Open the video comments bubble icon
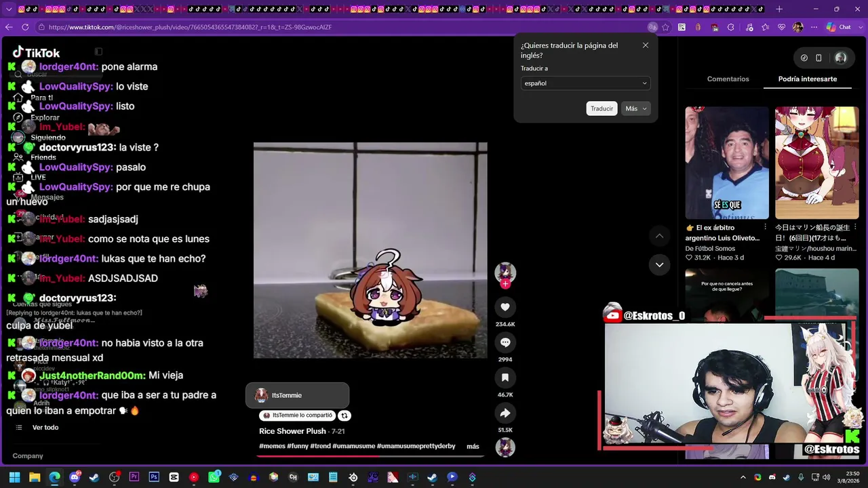The image size is (868, 488). (x=505, y=342)
